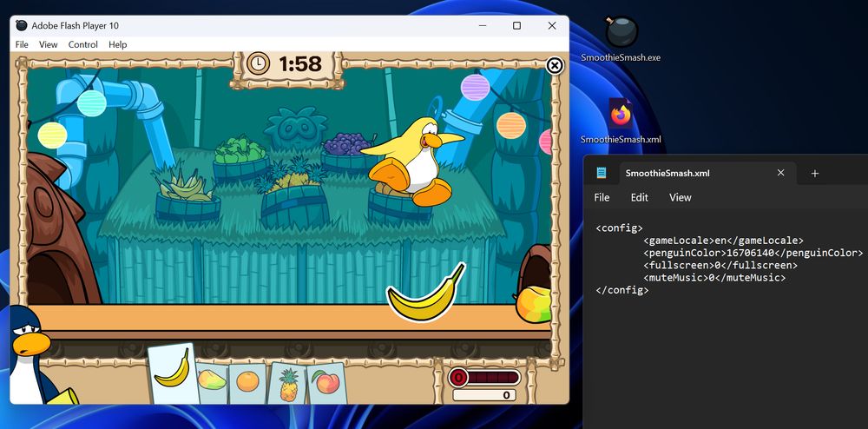
Task: Click the game timer clock icon
Action: point(258,63)
